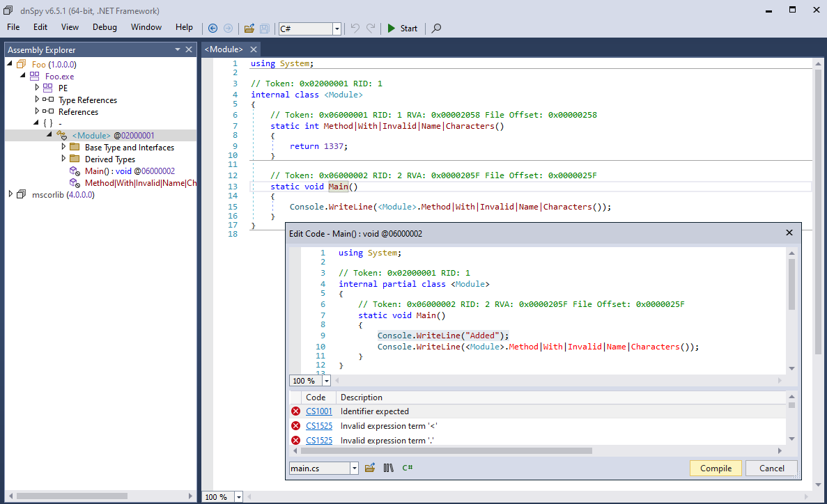Screen dimensions: 827x504
Task: Open the dialog editor 100 % zoom dropdown
Action: [327, 381]
